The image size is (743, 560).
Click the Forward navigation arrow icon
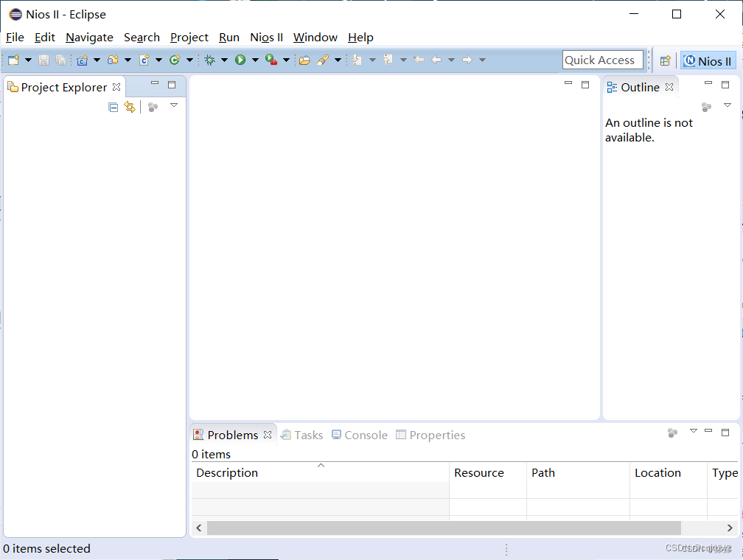click(x=467, y=60)
